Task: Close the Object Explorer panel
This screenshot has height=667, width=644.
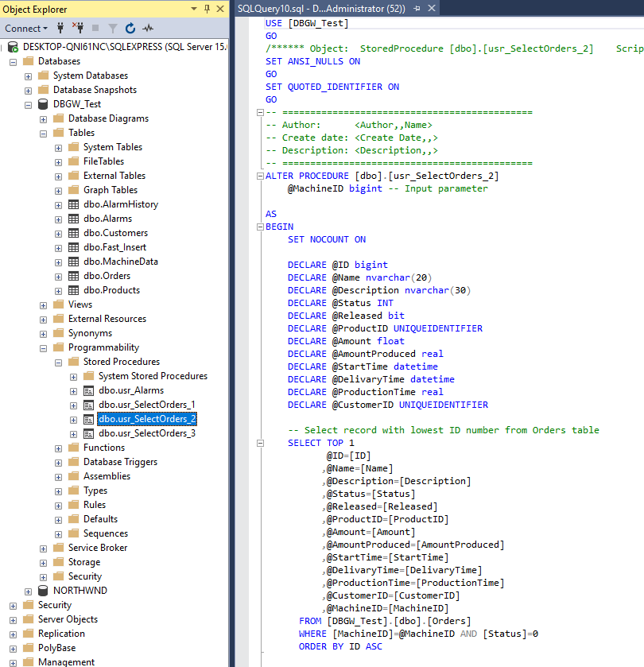Action: (220, 9)
